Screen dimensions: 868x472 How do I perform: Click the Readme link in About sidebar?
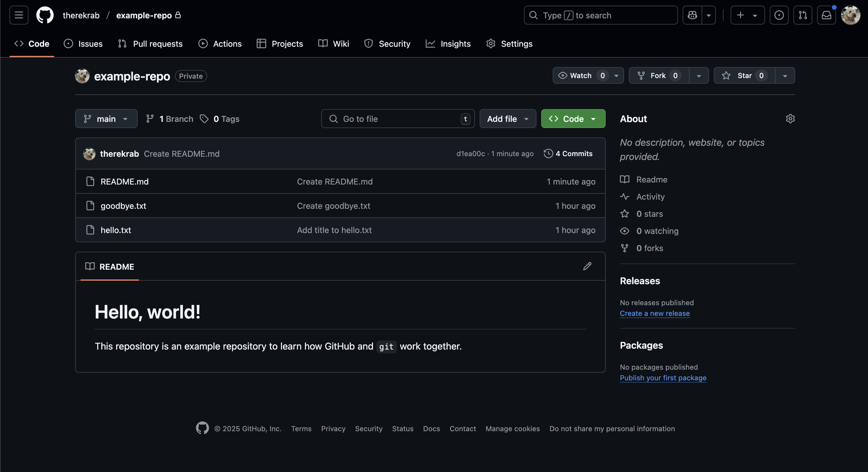(644, 180)
